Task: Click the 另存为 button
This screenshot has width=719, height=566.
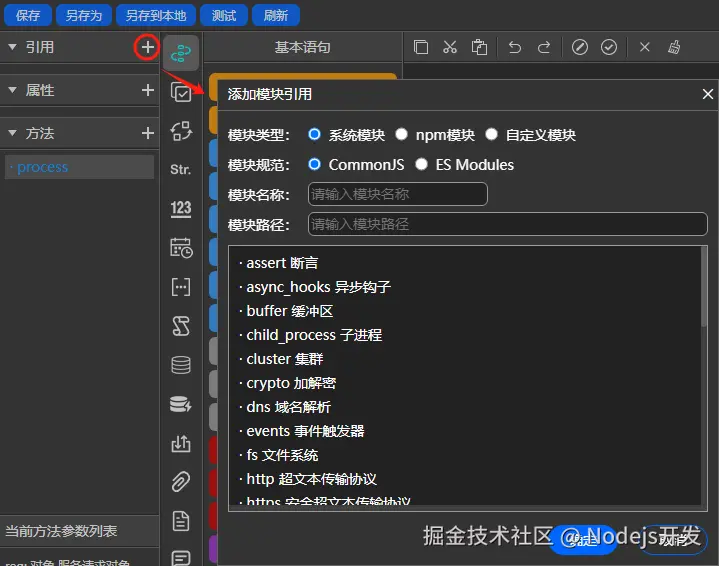Action: pyautogui.click(x=84, y=15)
